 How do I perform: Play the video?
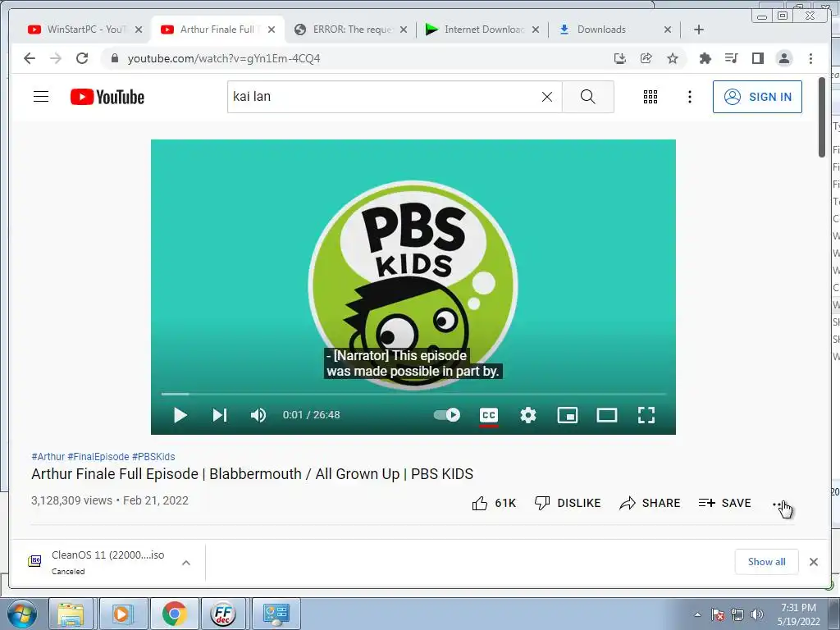[180, 415]
